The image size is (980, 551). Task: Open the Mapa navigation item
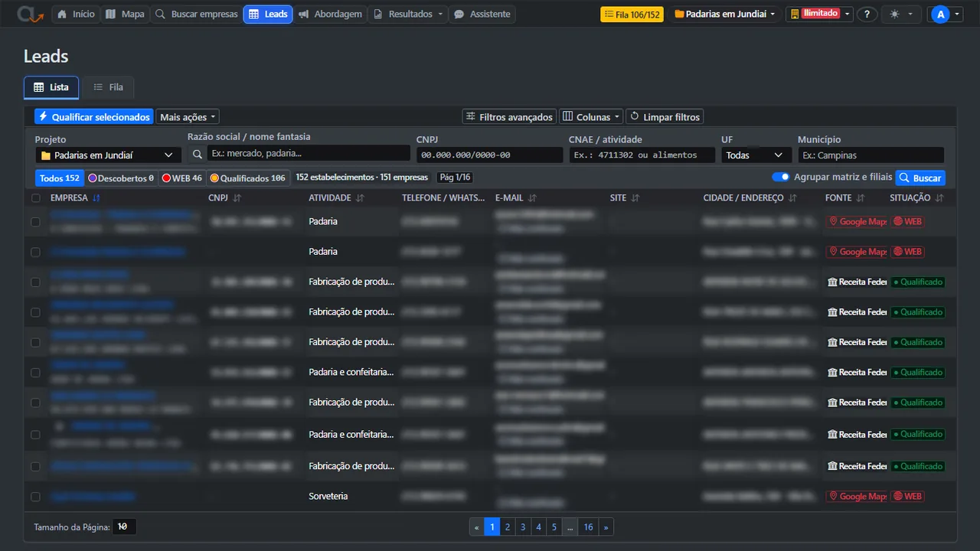pos(125,15)
